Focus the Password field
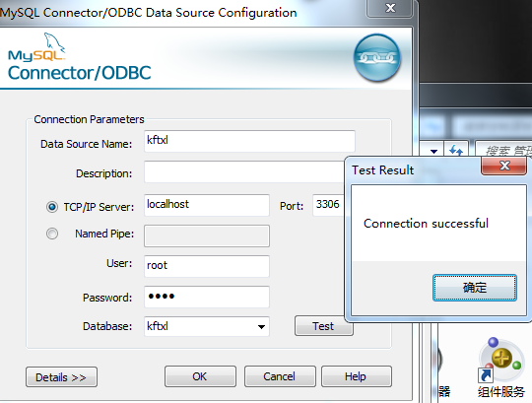This screenshot has width=532, height=403. click(x=207, y=297)
